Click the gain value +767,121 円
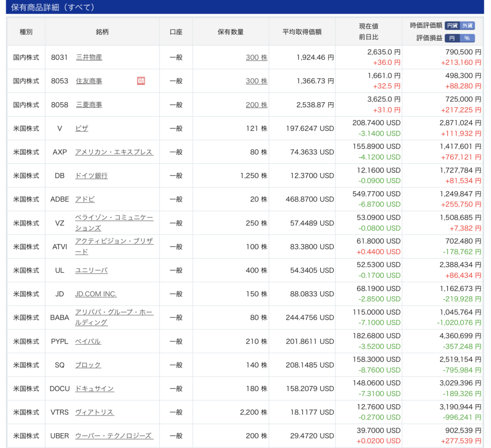491x448 pixels. 461,157
